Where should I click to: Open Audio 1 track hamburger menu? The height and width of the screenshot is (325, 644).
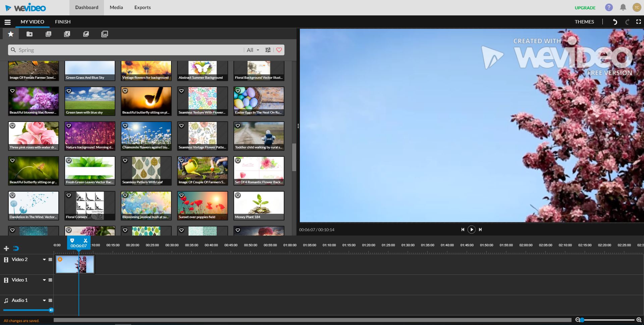pos(50,301)
